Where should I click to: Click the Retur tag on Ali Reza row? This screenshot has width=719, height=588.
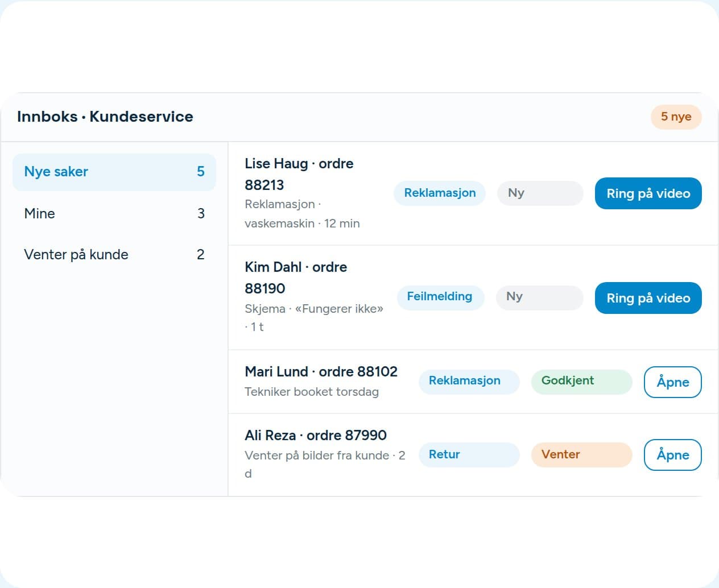(469, 455)
